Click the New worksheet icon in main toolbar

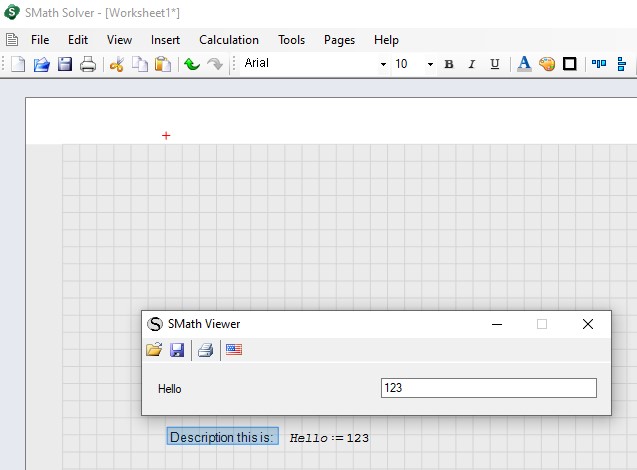[x=18, y=64]
